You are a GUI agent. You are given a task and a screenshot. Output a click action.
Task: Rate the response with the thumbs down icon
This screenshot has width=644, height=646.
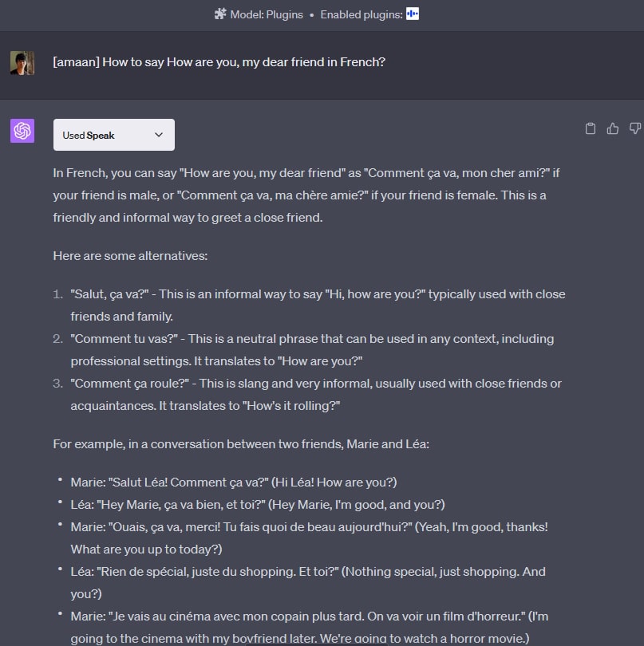pos(634,128)
